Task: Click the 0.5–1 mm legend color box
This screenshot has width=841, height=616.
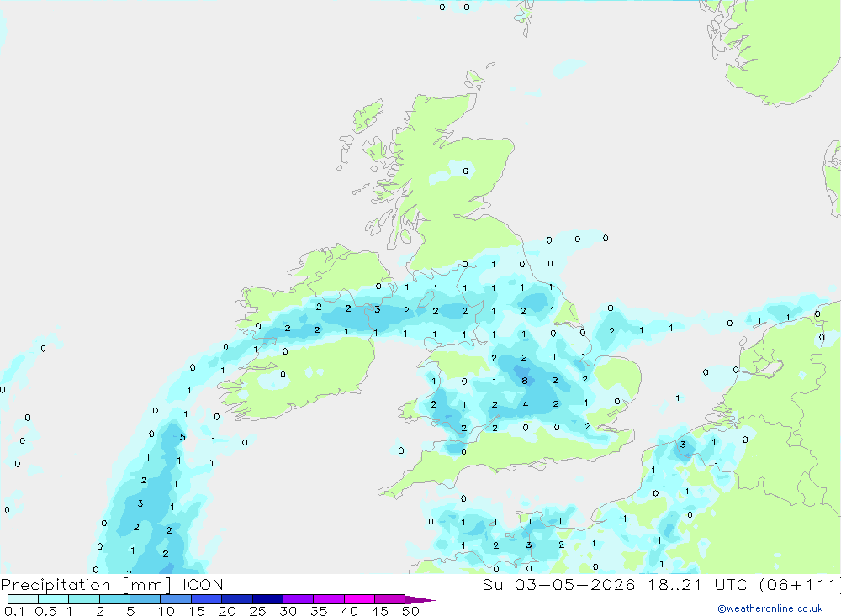Action: pos(54,599)
